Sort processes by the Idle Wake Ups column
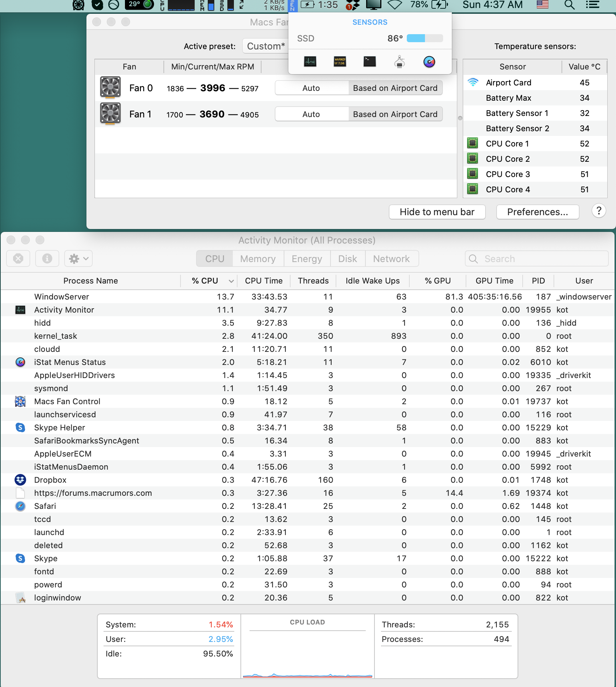The width and height of the screenshot is (616, 687). point(373,281)
